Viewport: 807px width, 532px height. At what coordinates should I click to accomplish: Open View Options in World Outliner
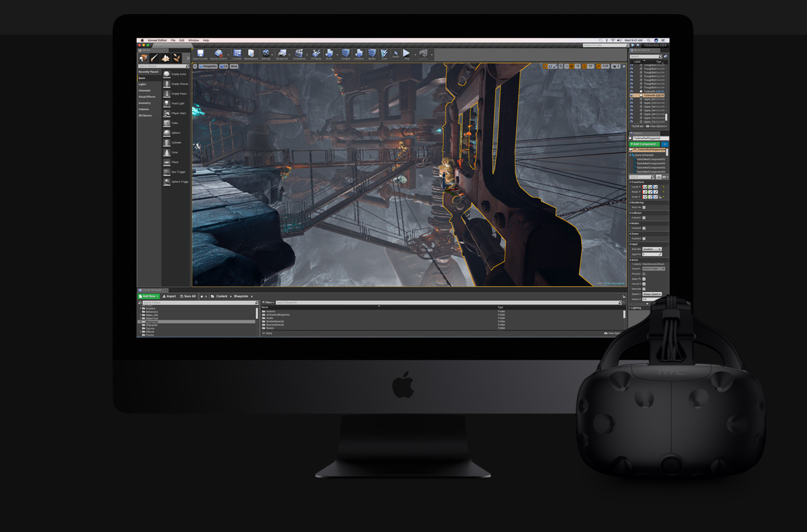[x=657, y=126]
